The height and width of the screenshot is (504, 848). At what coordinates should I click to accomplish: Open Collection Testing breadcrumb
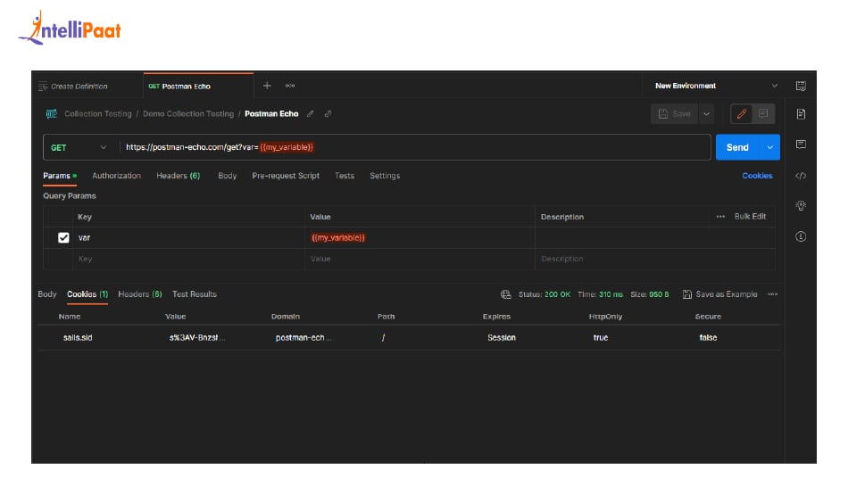click(98, 114)
